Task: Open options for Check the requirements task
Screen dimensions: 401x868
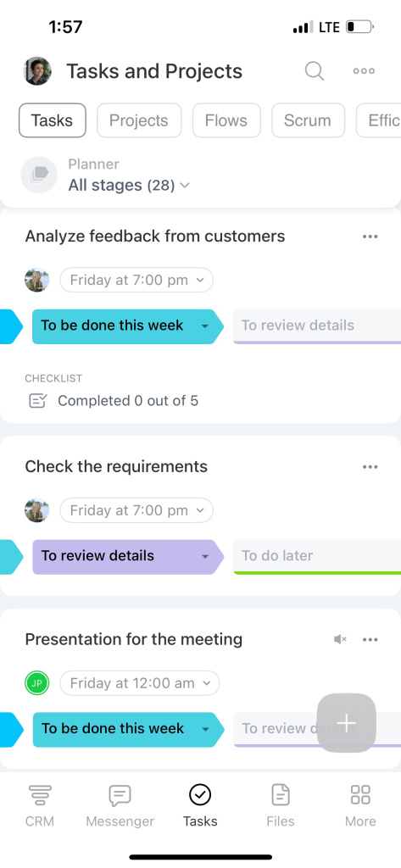Action: pos(370,467)
